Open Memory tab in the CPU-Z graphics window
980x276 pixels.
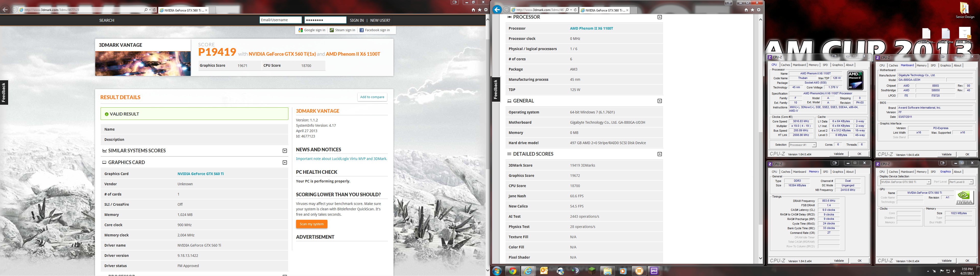(922, 171)
